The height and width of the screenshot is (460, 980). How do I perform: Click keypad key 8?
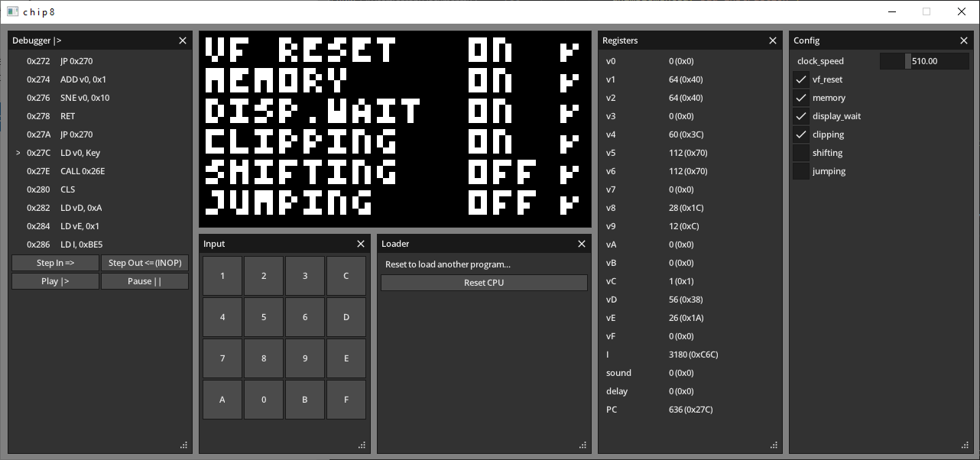[264, 358]
